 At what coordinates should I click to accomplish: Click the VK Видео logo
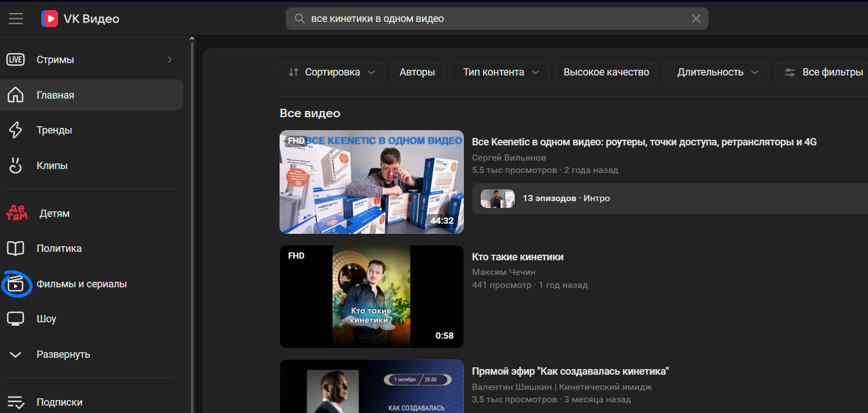click(80, 19)
